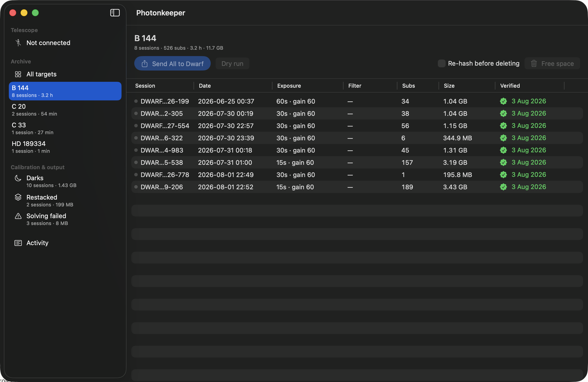Sort by the Session column header

point(145,86)
